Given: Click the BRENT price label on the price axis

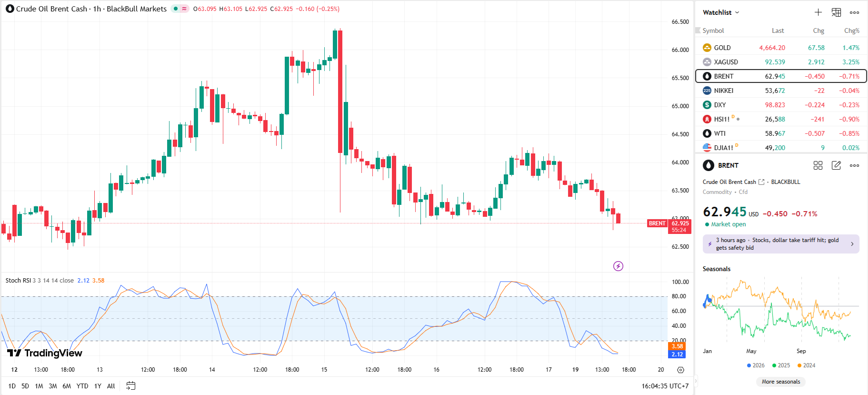Looking at the screenshot, I should (657, 223).
